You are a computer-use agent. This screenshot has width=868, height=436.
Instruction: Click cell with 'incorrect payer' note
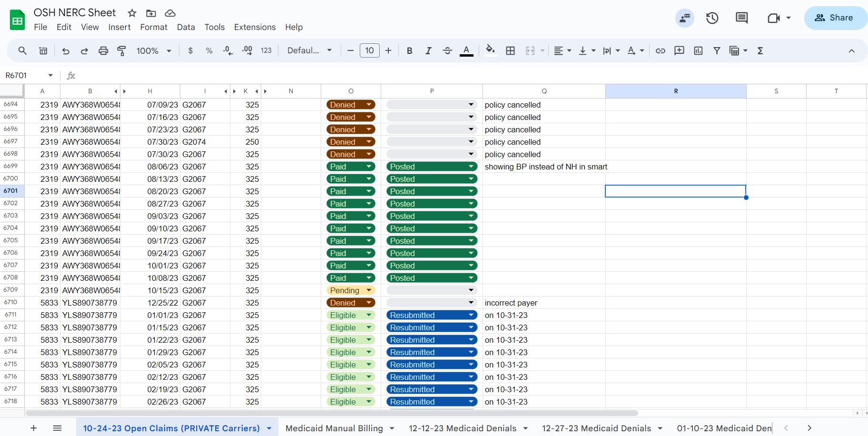(544, 303)
